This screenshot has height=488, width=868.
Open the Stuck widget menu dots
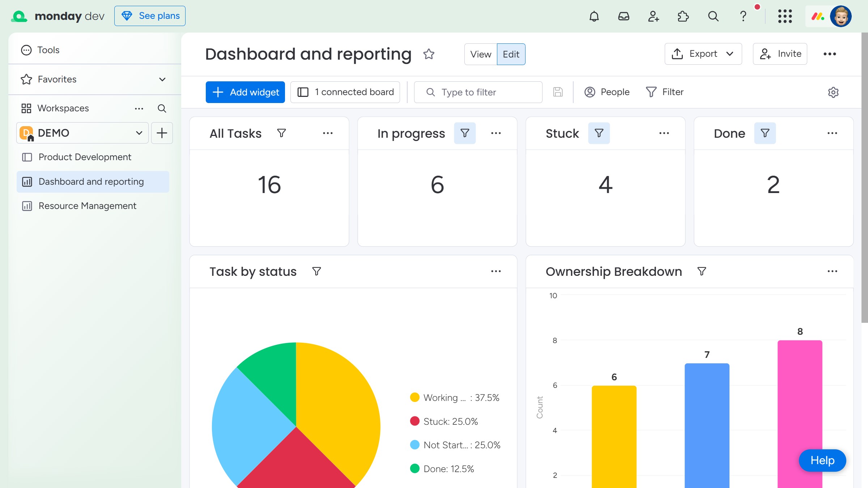(x=664, y=133)
